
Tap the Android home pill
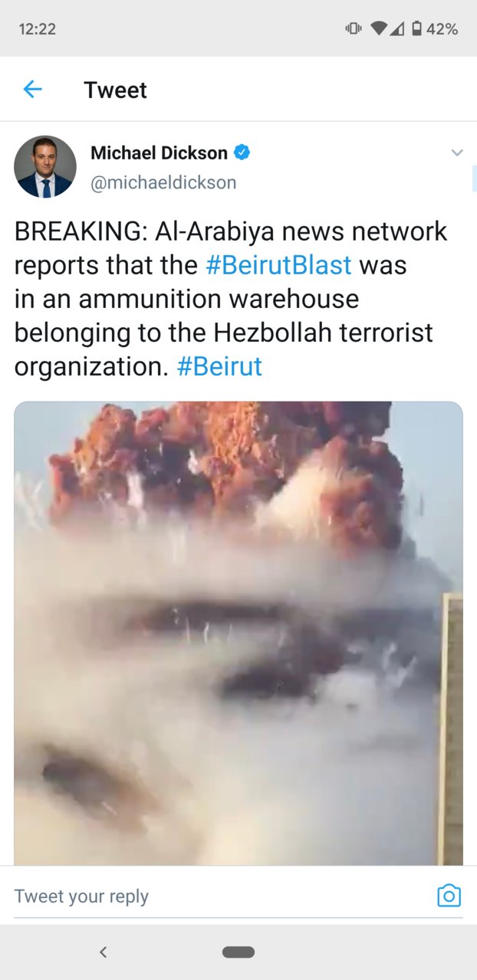[238, 952]
